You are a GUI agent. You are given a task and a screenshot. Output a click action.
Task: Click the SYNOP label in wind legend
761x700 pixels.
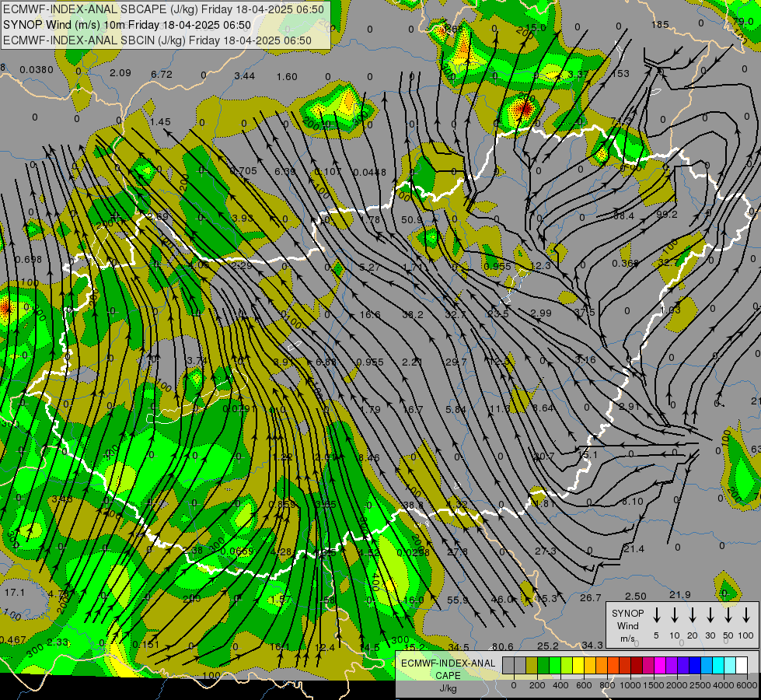point(627,613)
